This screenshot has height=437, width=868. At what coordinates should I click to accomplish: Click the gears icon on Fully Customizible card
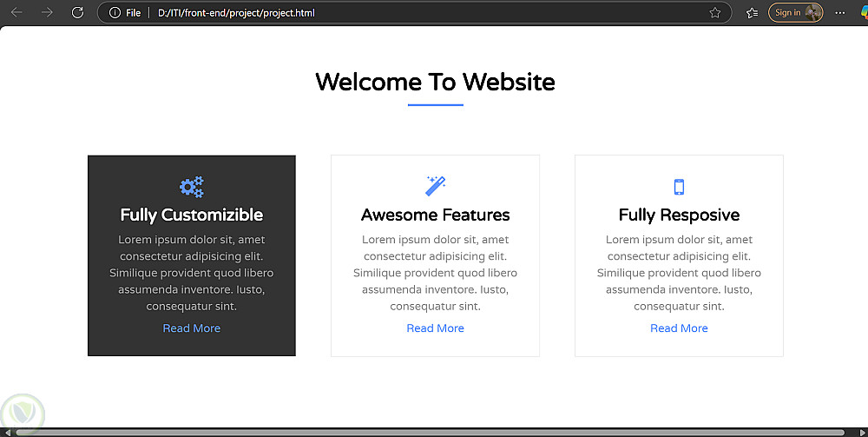coord(192,187)
